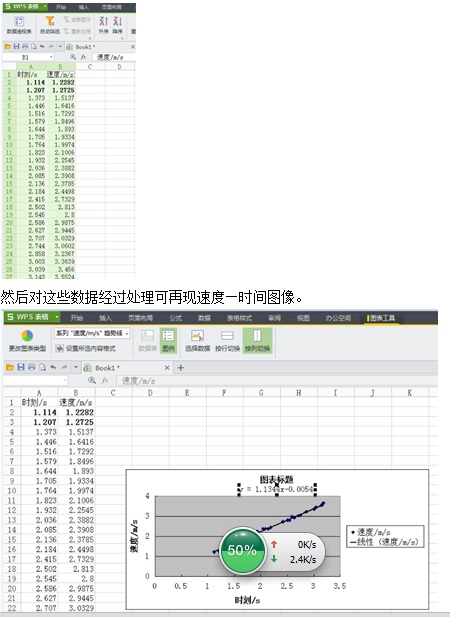Viewport: 450px width, 617px height.
Task: Open the 表格样式 ribbon tab
Action: [x=239, y=318]
